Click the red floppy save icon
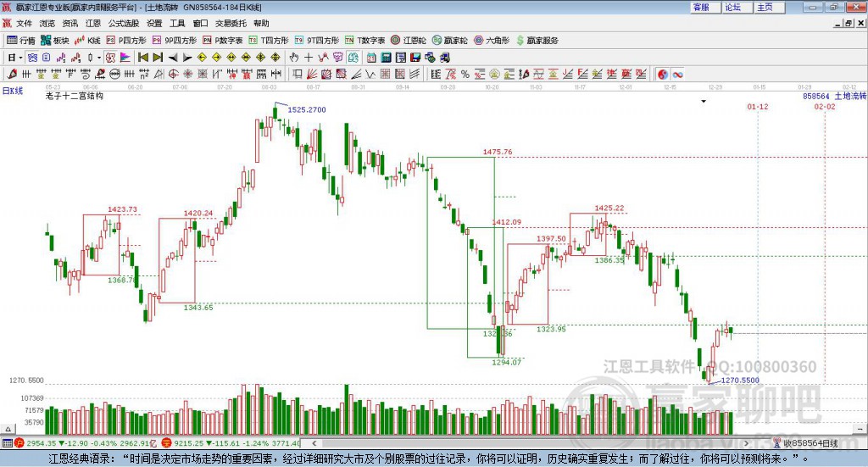 pyautogui.click(x=415, y=58)
